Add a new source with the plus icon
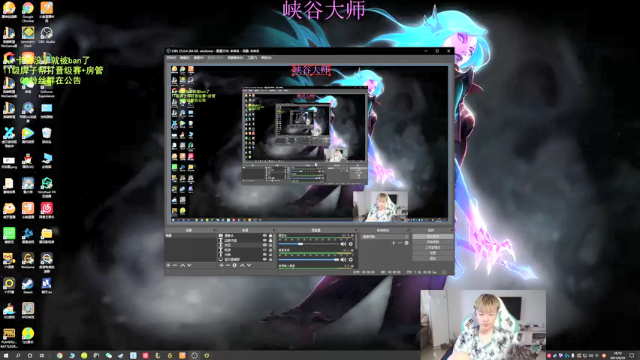The width and height of the screenshot is (640, 360). pos(221,265)
